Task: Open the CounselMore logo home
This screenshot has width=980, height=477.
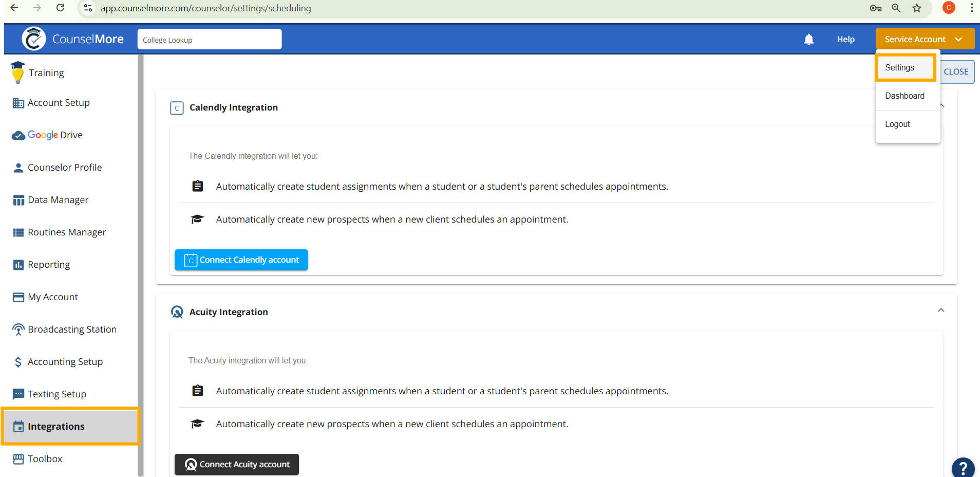Action: [x=72, y=39]
